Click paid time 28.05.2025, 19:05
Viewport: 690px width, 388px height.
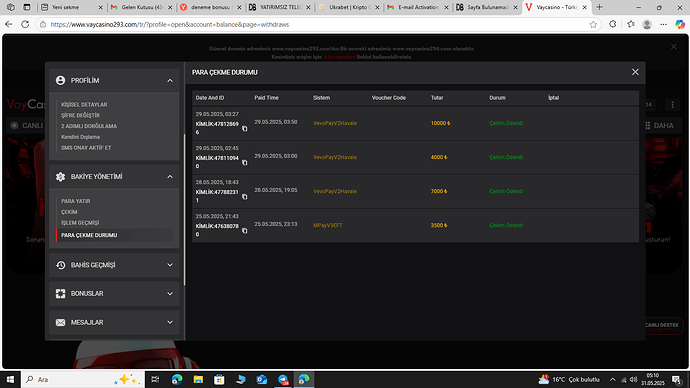pyautogui.click(x=276, y=190)
